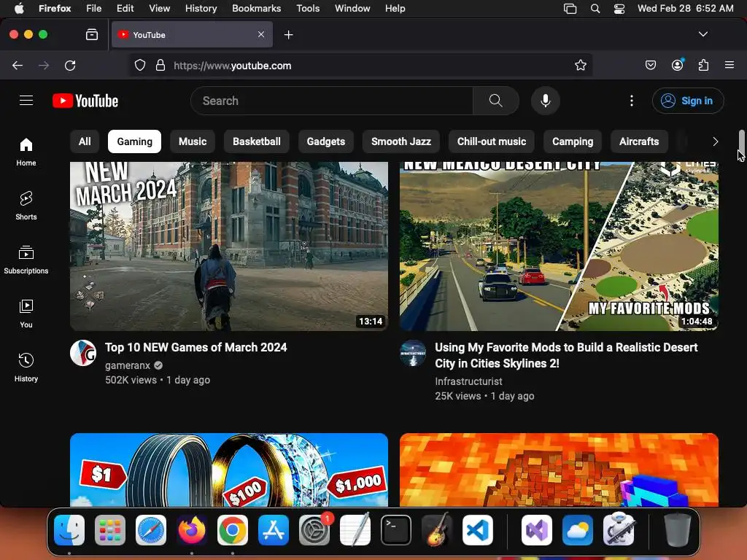Save to Pocket icon in toolbar

[650, 65]
